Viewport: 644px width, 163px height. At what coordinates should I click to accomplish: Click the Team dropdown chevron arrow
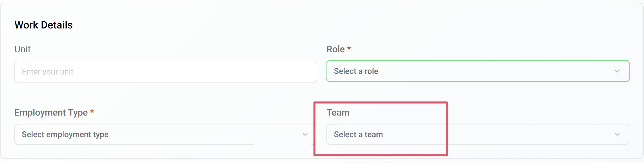click(x=617, y=134)
